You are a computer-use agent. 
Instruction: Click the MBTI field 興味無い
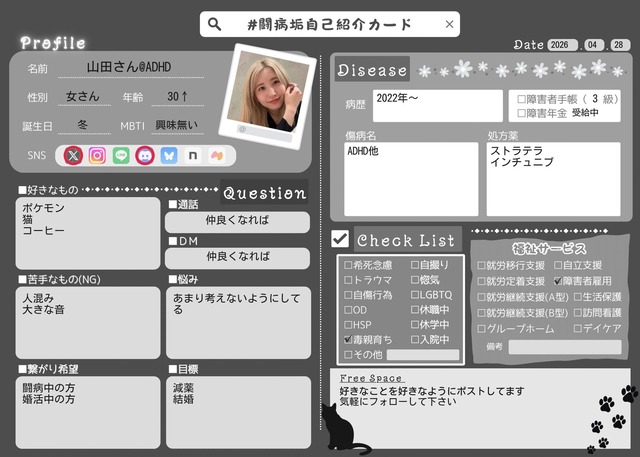coord(178,125)
